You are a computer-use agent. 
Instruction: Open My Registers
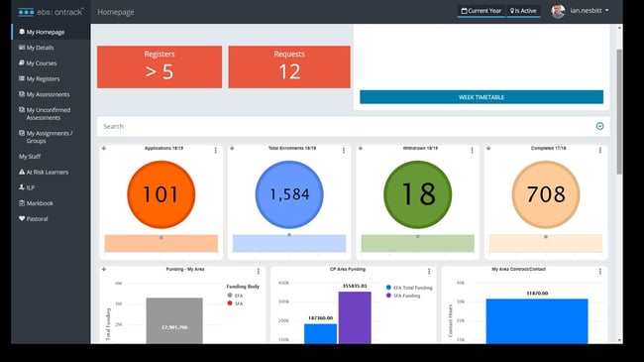point(43,79)
